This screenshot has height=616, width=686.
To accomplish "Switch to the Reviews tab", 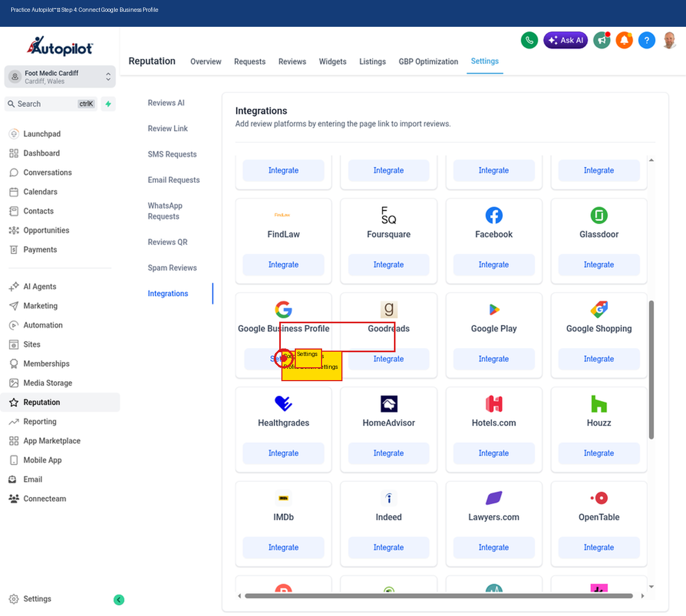I will [292, 62].
